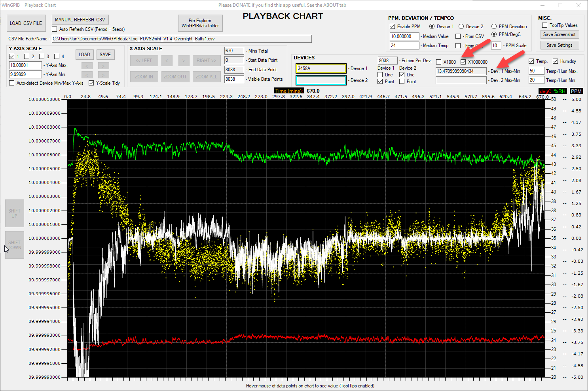The width and height of the screenshot is (588, 391).
Task: Select the PPM Deviation radio button
Action: tap(494, 27)
